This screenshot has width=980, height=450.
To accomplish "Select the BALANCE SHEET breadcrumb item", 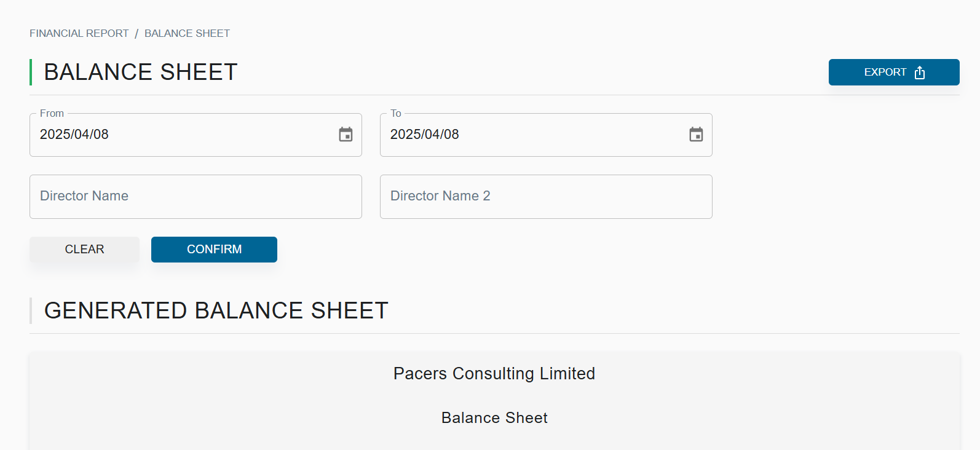I will click(x=187, y=33).
